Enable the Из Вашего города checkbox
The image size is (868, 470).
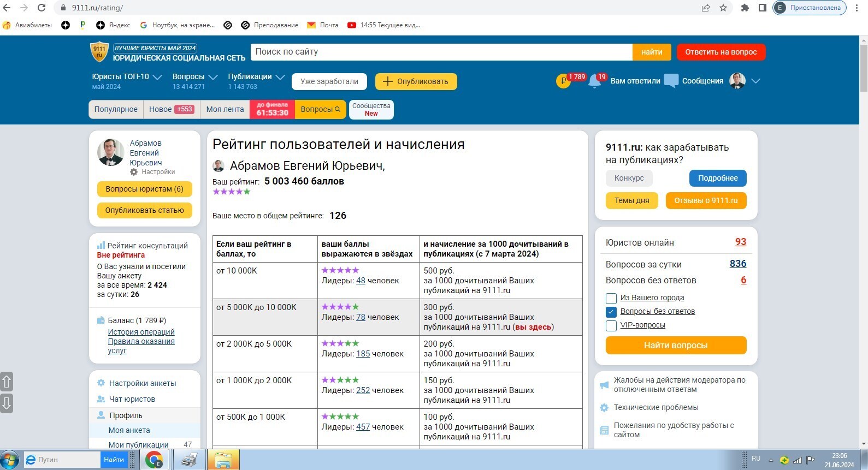coord(611,298)
